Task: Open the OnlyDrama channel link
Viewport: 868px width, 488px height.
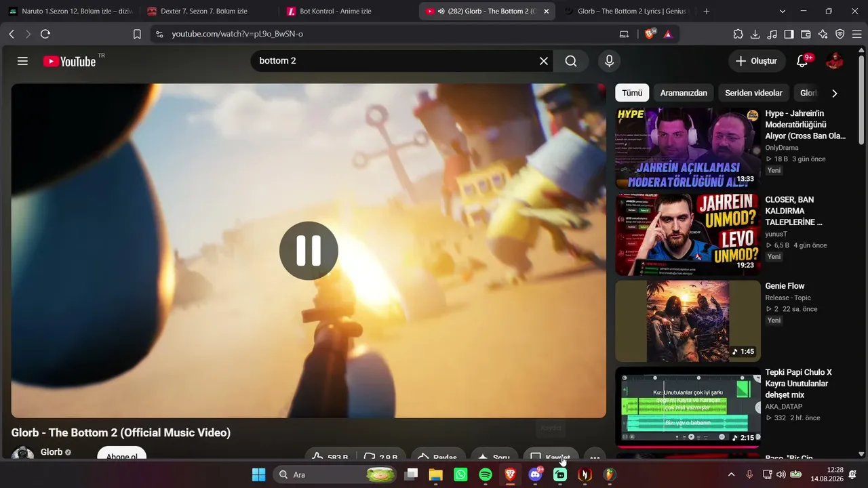Action: [x=782, y=148]
